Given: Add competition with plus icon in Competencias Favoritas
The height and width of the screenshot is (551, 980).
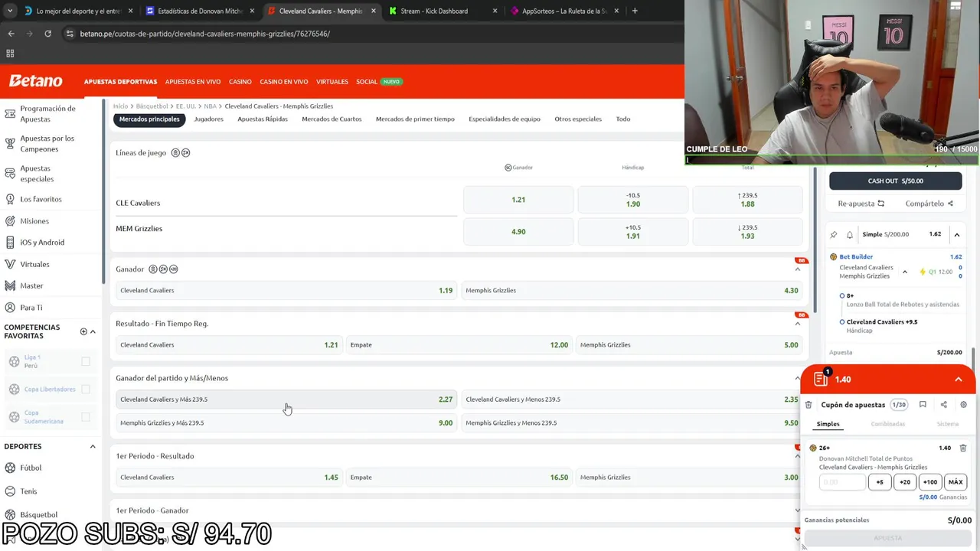Looking at the screenshot, I should (x=83, y=331).
